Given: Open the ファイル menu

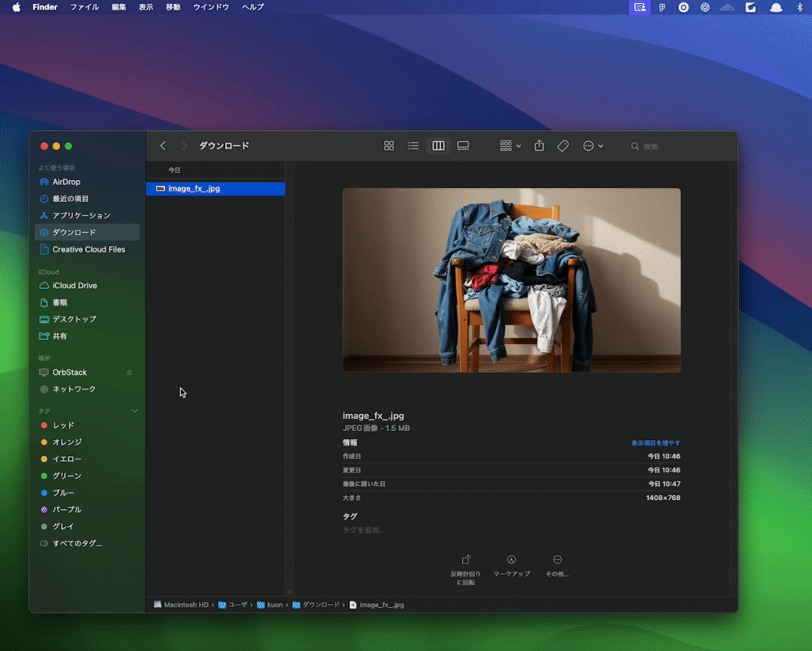Looking at the screenshot, I should [84, 7].
